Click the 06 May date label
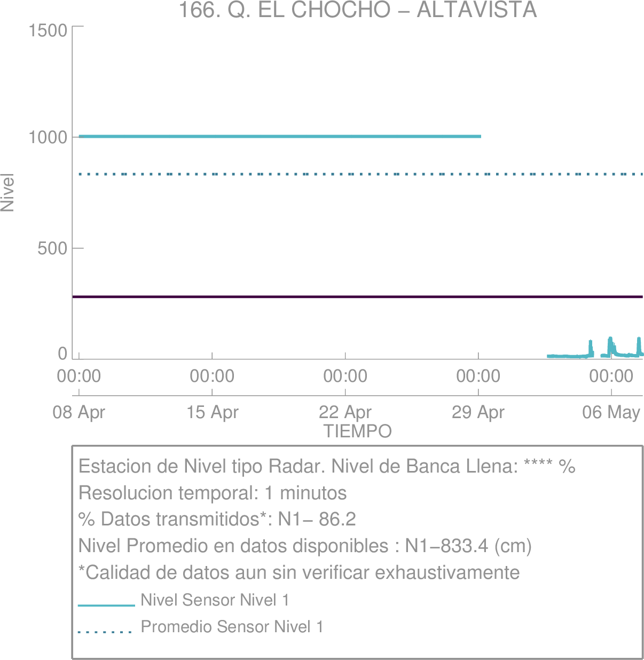The height and width of the screenshot is (660, 644). coord(611,412)
